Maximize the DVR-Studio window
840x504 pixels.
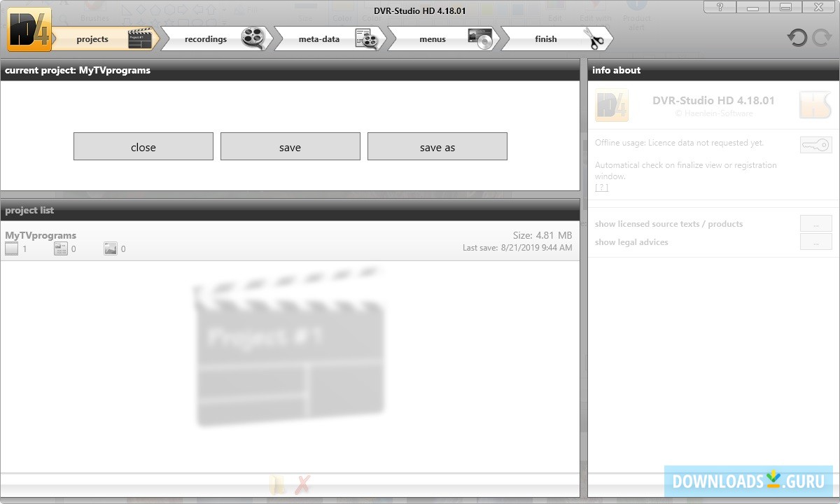point(786,7)
